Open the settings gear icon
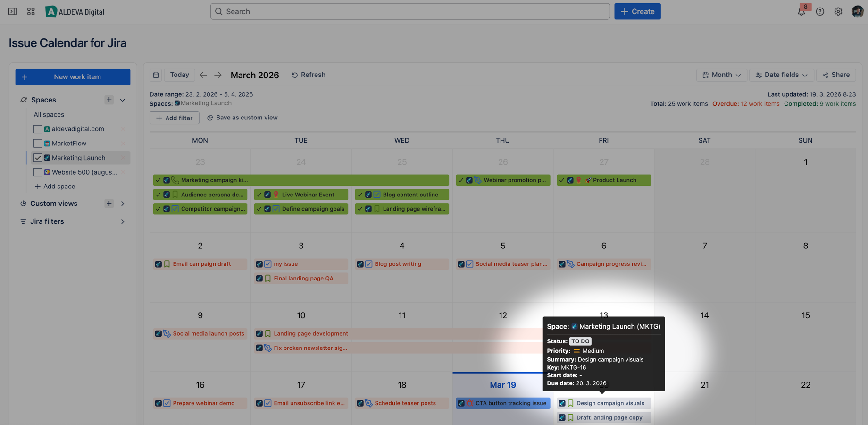The height and width of the screenshot is (425, 868). click(x=838, y=11)
